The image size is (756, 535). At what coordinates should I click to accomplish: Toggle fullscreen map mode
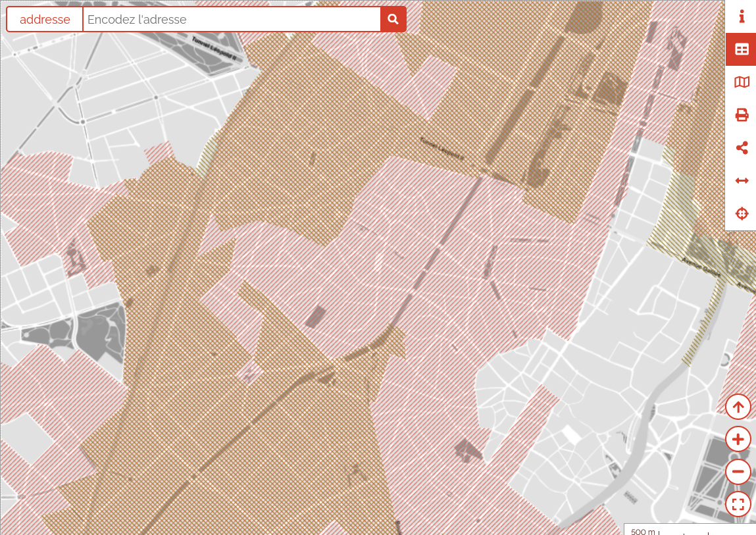point(738,505)
